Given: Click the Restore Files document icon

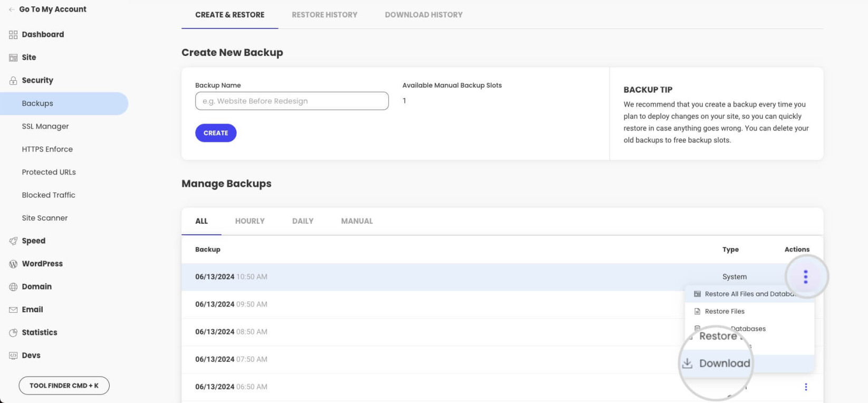Looking at the screenshot, I should tap(697, 311).
